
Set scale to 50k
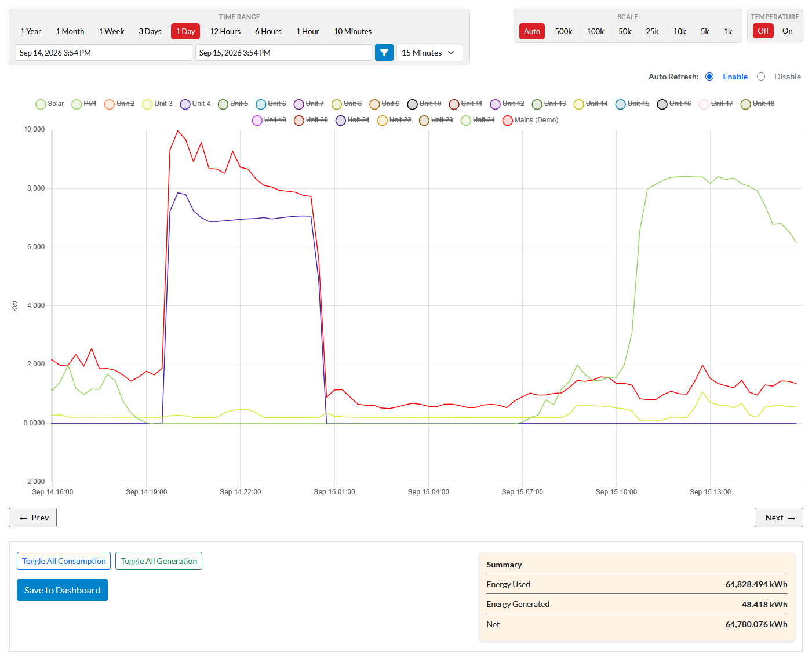tap(625, 31)
